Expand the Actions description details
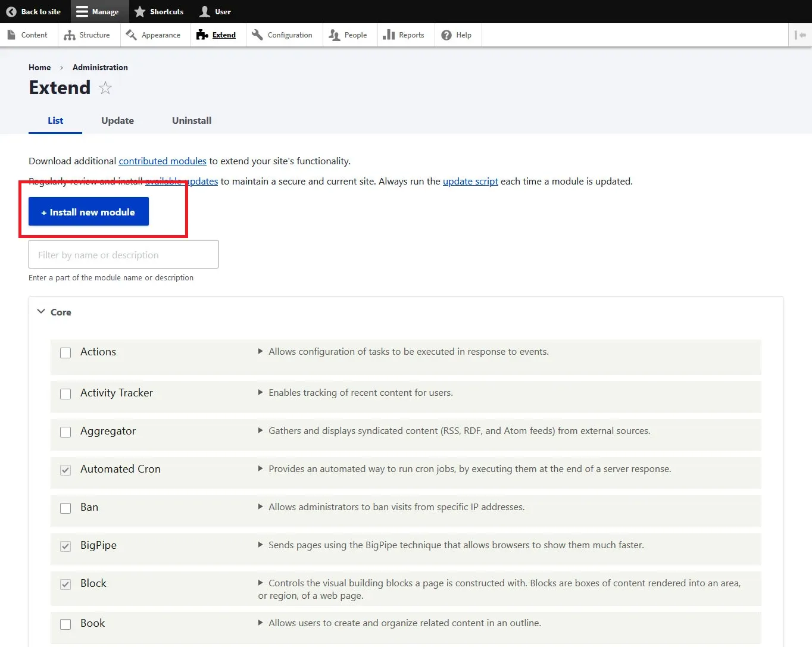 point(260,352)
